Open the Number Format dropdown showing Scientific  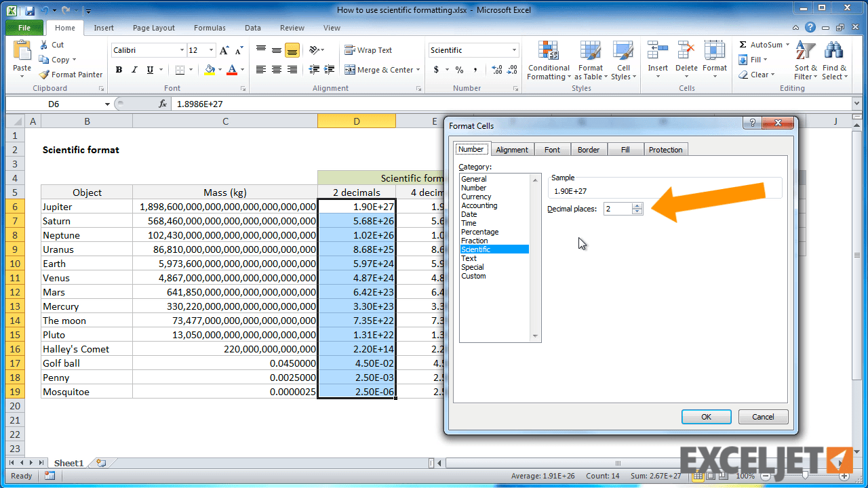[x=473, y=49]
